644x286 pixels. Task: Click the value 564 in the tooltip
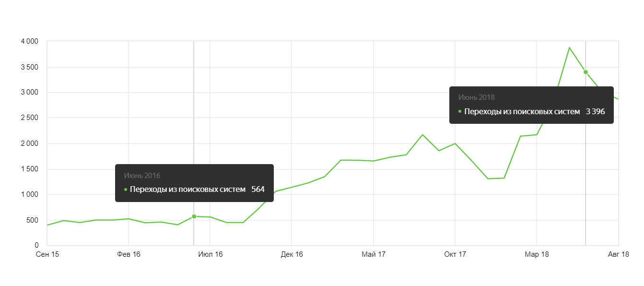click(x=258, y=190)
